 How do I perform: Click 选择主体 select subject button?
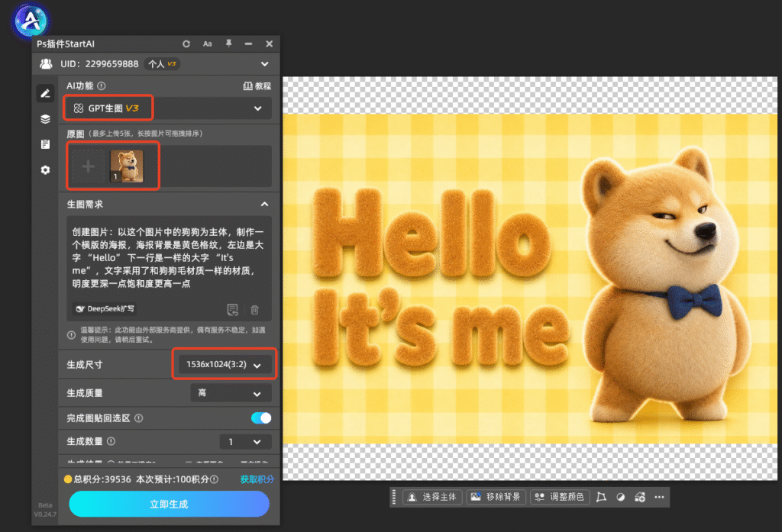(x=432, y=497)
